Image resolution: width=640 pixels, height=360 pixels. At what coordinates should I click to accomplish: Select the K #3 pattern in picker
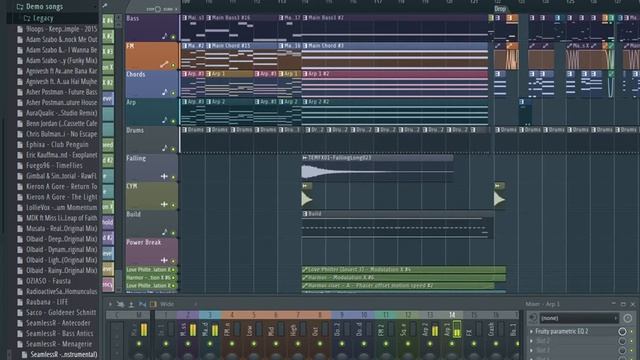pos(108,51)
